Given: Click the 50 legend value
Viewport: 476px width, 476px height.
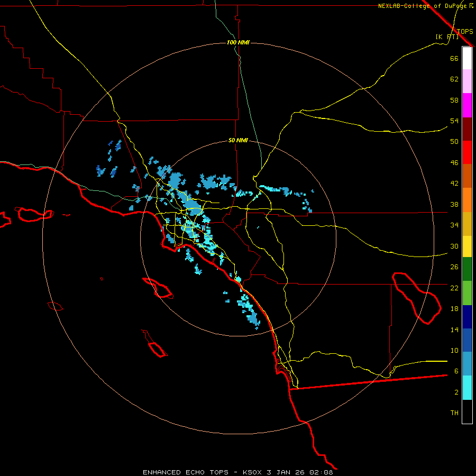Looking at the screenshot, I should pyautogui.click(x=454, y=141).
